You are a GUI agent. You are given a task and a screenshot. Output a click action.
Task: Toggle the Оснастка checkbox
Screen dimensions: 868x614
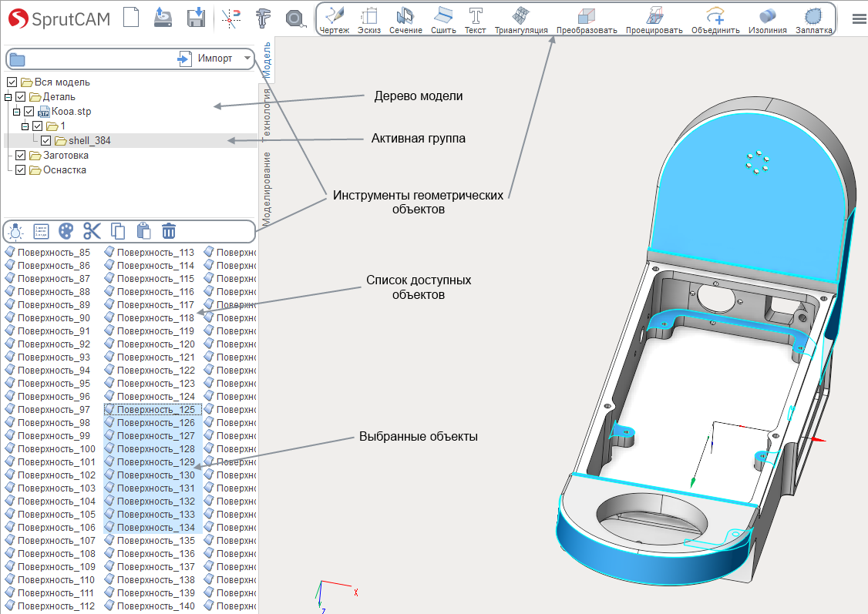click(21, 169)
